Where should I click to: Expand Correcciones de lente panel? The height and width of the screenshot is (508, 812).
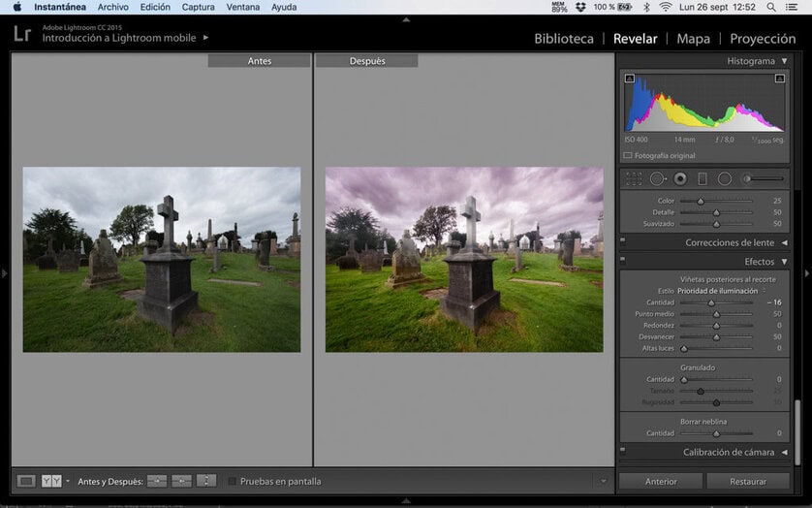pyautogui.click(x=784, y=242)
